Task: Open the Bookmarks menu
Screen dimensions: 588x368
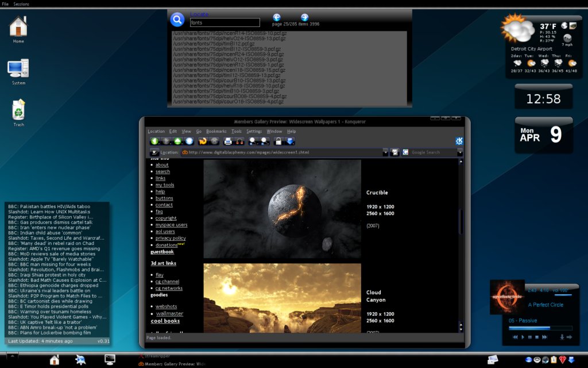Action: coord(216,132)
